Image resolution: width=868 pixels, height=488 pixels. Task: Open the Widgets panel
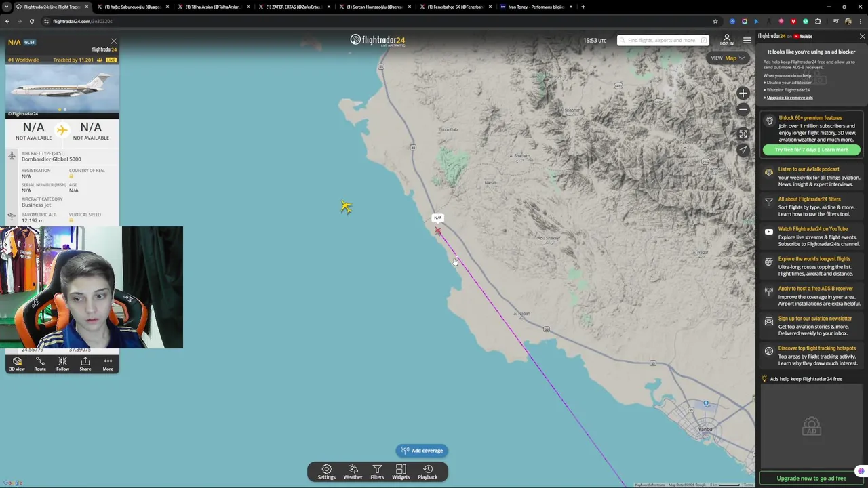coord(401,472)
